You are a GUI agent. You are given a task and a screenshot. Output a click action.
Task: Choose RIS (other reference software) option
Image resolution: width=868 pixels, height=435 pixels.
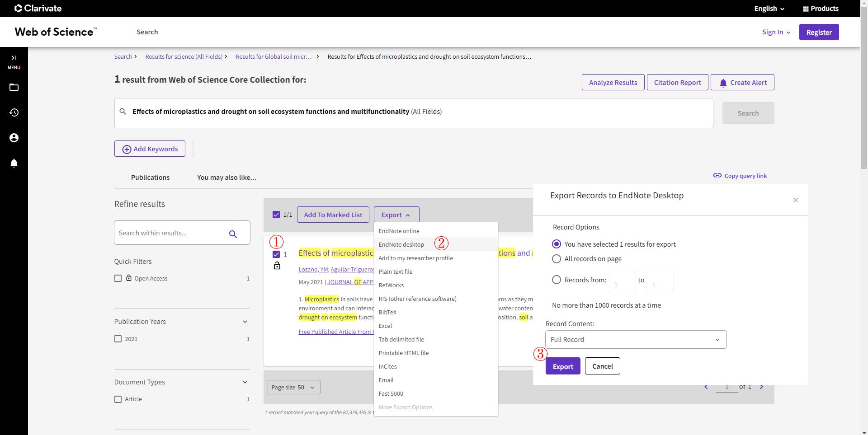click(436, 299)
